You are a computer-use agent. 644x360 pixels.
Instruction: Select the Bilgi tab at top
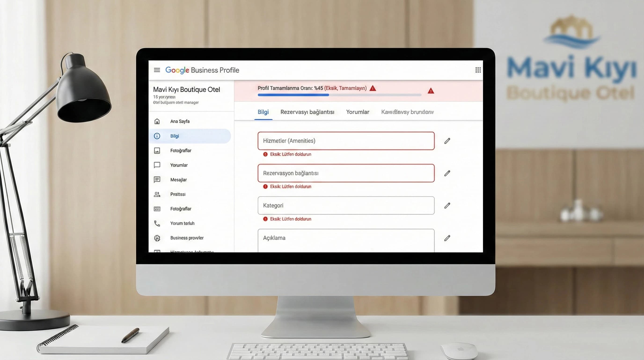click(263, 112)
